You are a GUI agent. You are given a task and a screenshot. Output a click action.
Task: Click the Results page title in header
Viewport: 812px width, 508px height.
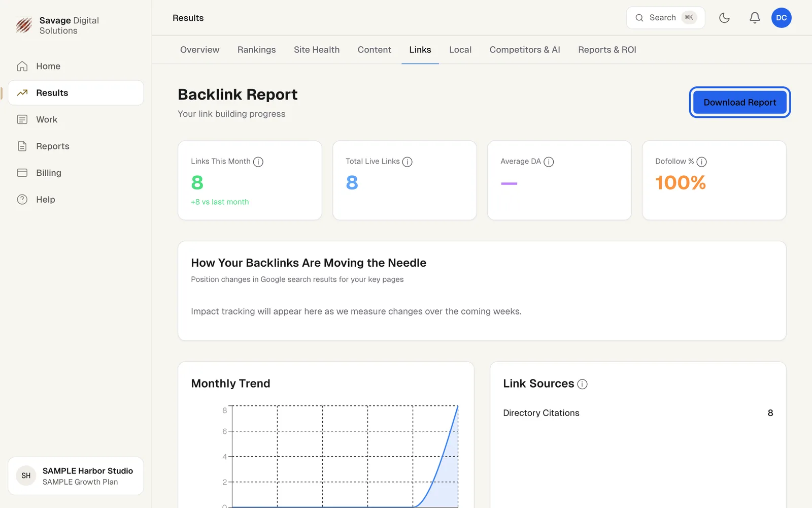(188, 18)
